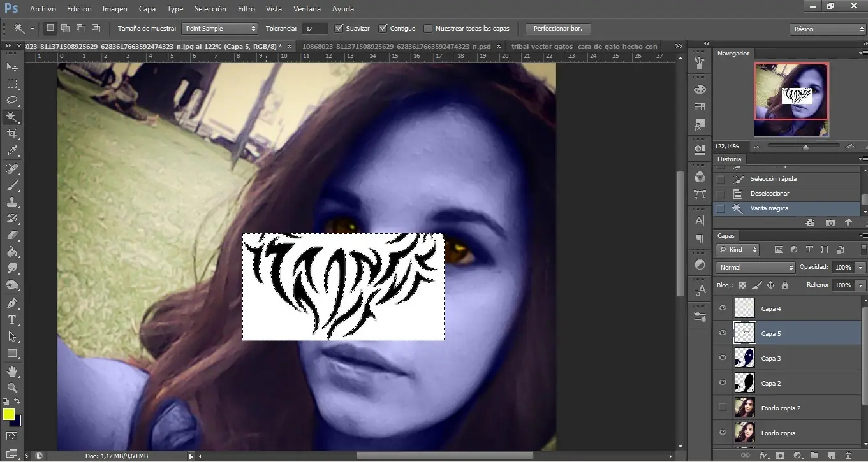The width and height of the screenshot is (868, 462).
Task: Hide the Capa 2 layer
Action: [x=723, y=383]
